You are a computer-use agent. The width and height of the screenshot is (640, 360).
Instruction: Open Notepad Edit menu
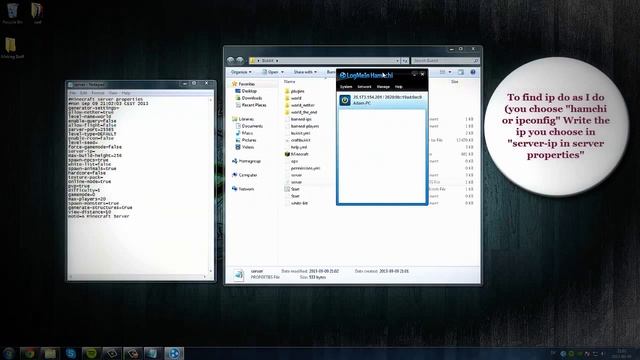(x=83, y=93)
